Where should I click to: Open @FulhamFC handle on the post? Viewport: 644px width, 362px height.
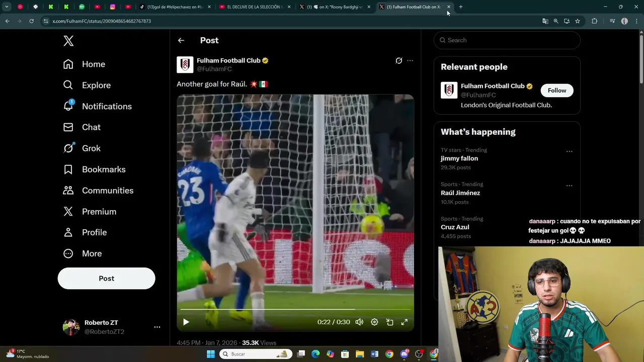pos(214,69)
